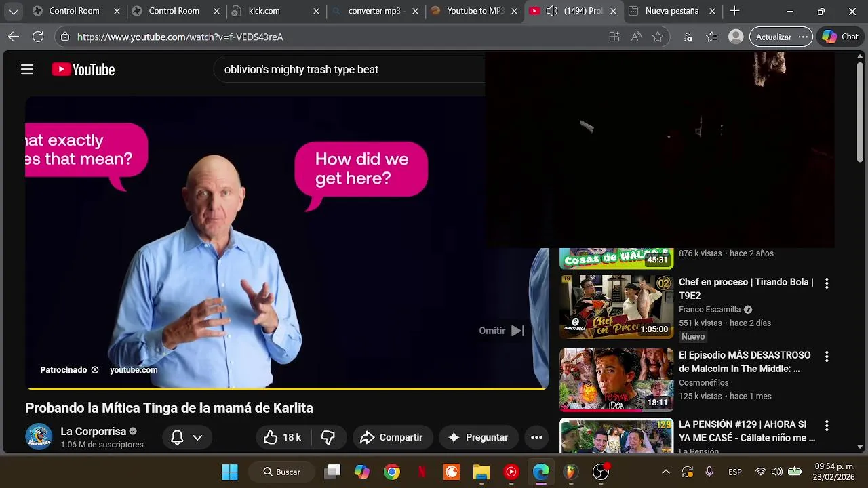Open options for Chef en proceso video
The width and height of the screenshot is (868, 488).
pyautogui.click(x=827, y=283)
